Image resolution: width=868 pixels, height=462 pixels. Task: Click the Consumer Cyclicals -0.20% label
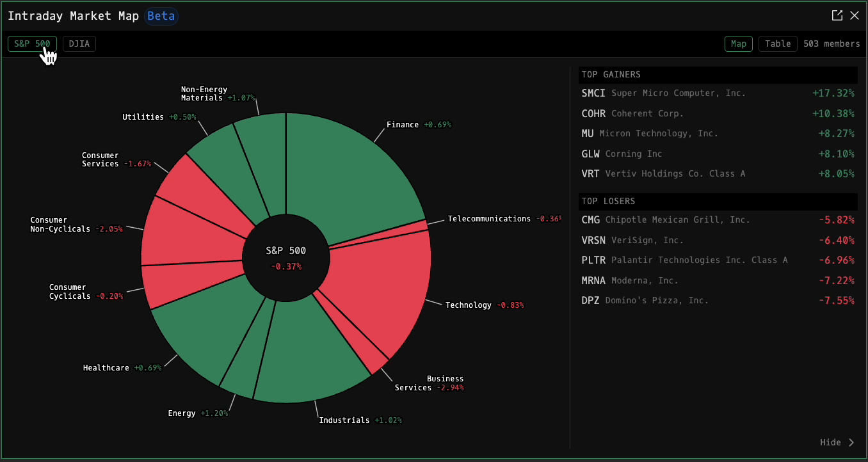click(86, 292)
